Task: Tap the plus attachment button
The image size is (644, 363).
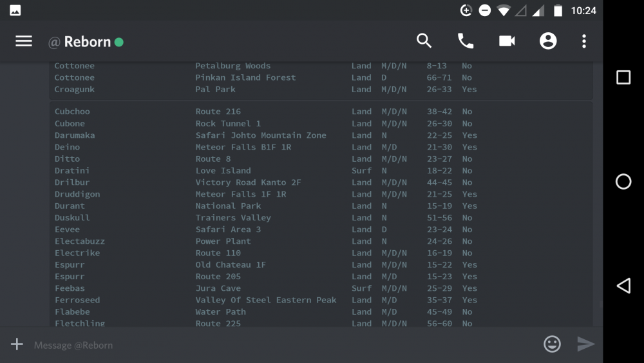Action: [x=17, y=344]
